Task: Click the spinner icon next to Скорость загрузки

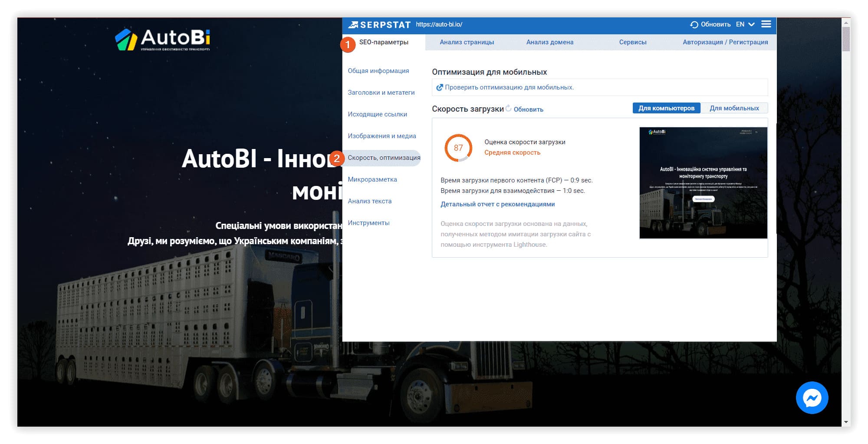Action: (x=508, y=109)
